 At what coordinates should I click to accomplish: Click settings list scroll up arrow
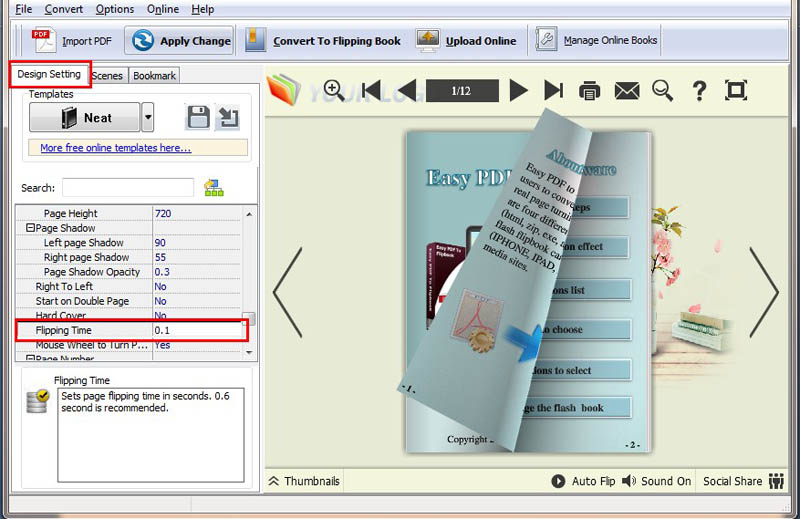tap(249, 214)
